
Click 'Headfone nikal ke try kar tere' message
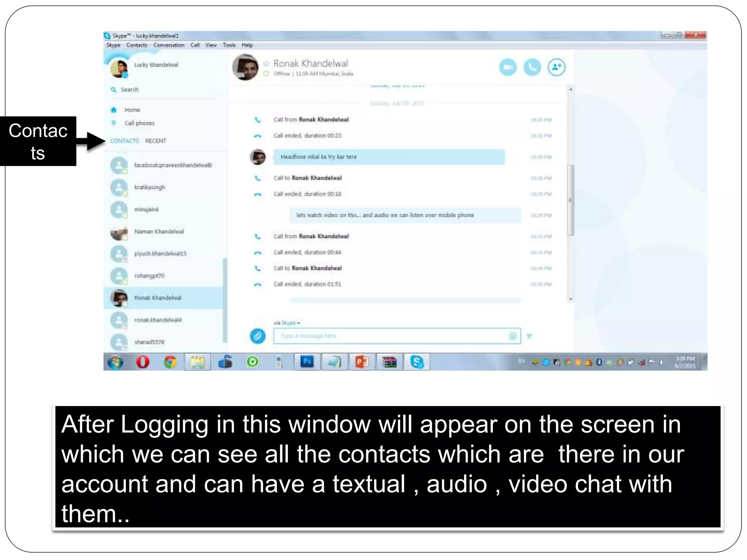(389, 157)
